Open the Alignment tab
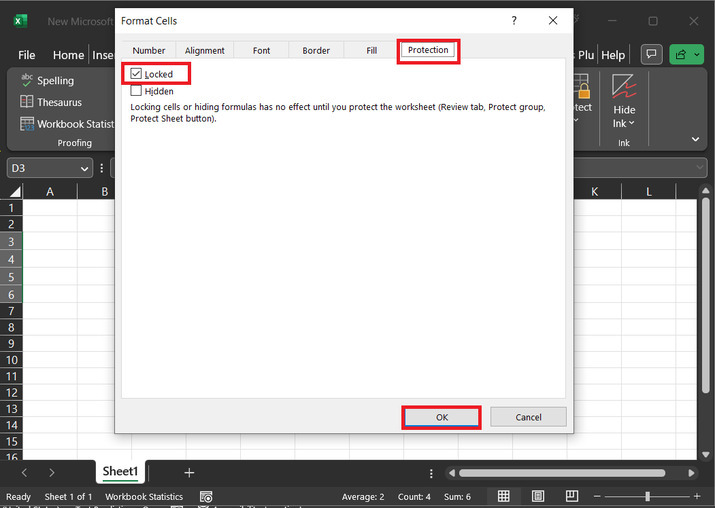The image size is (715, 508). (204, 50)
